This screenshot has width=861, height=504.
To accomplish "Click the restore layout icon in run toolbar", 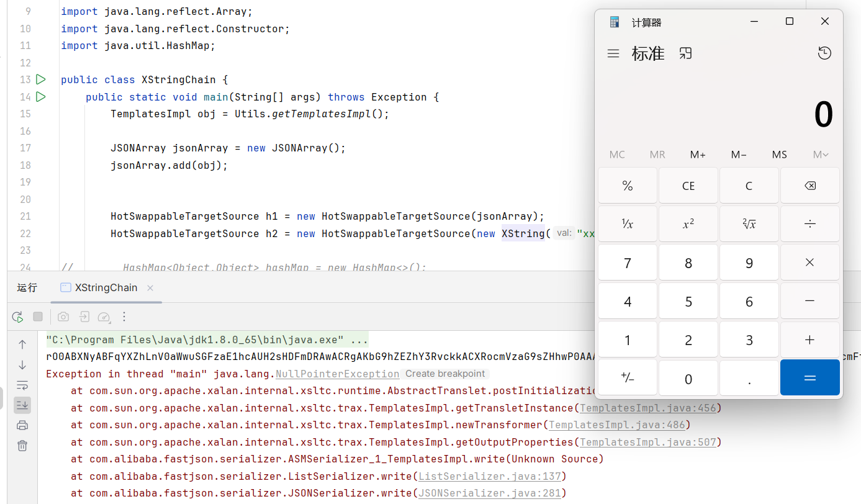I will [84, 317].
